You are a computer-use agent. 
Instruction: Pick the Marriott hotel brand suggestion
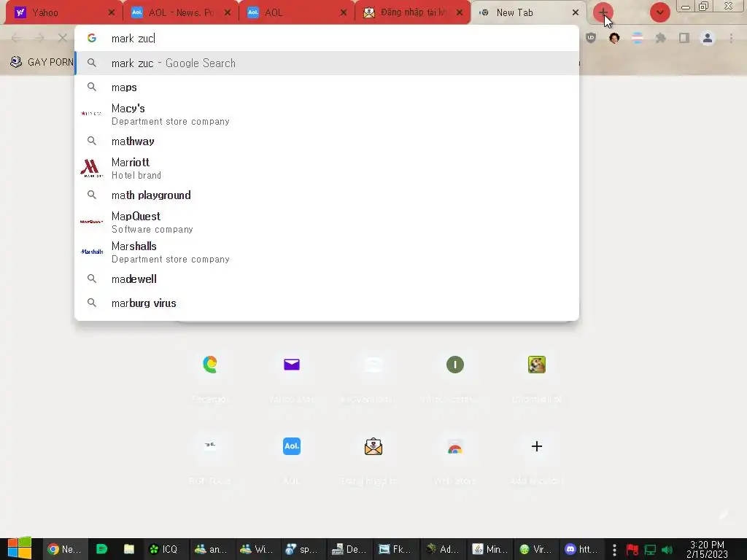pos(327,168)
